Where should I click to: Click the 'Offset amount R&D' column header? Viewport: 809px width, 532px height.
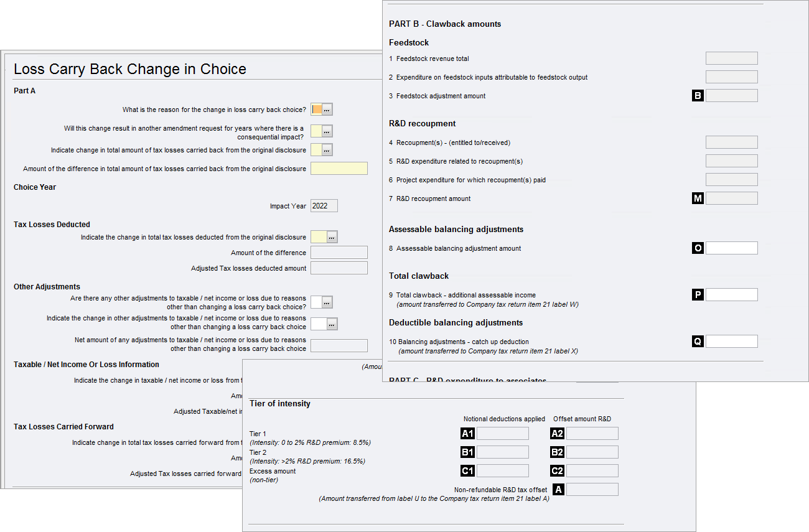coord(582,419)
